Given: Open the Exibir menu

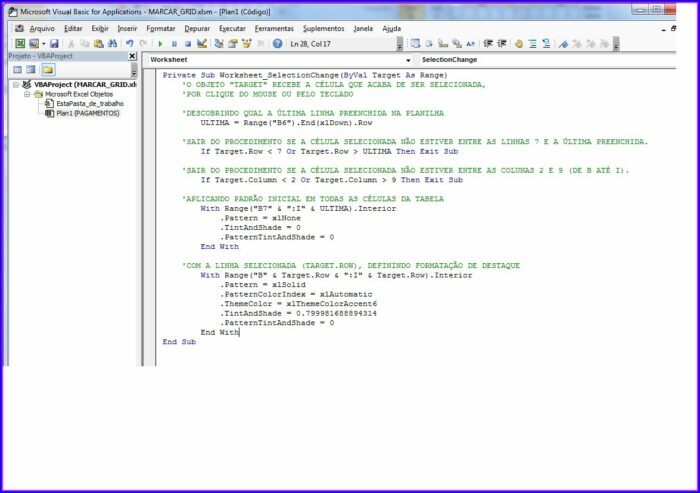Looking at the screenshot, I should (x=100, y=29).
